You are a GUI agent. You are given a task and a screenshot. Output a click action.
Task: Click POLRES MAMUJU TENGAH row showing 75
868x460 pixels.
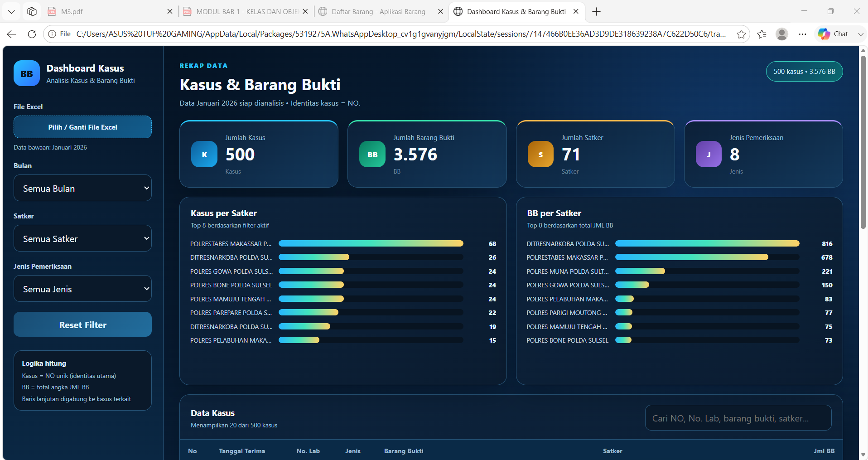(680, 327)
